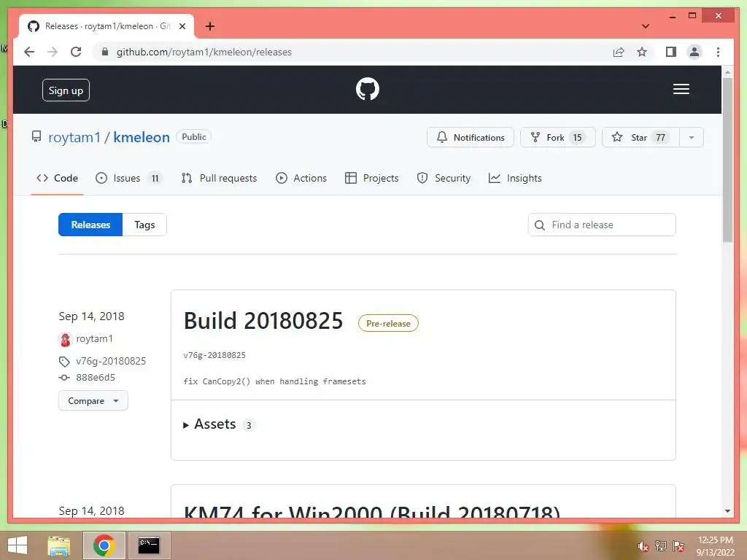Click the Issues count 11 badge
The width and height of the screenshot is (747, 560).
155,178
